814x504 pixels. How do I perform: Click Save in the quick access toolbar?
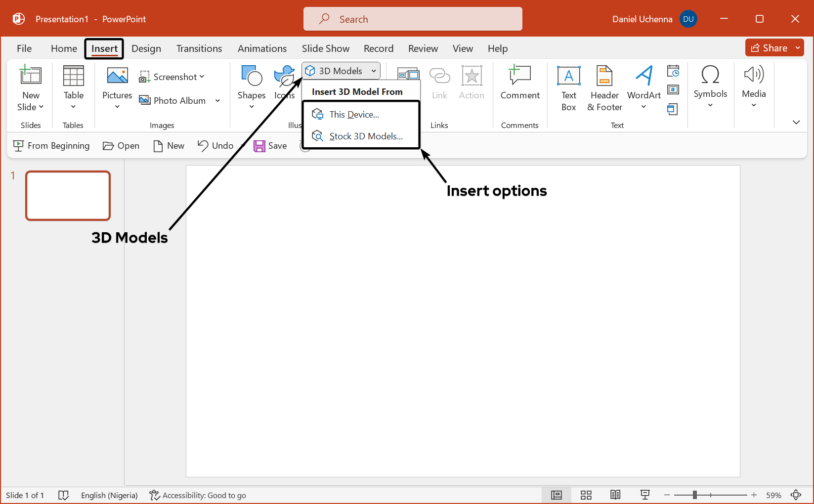pyautogui.click(x=270, y=146)
